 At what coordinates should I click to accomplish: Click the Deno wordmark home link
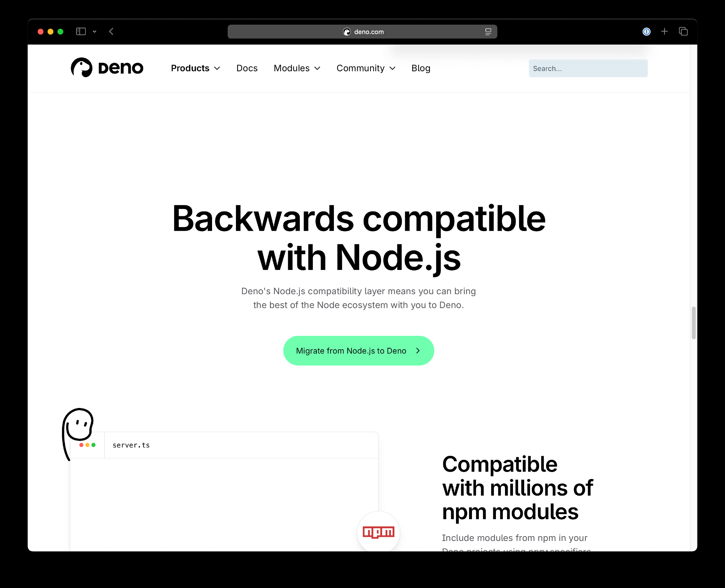tap(121, 68)
